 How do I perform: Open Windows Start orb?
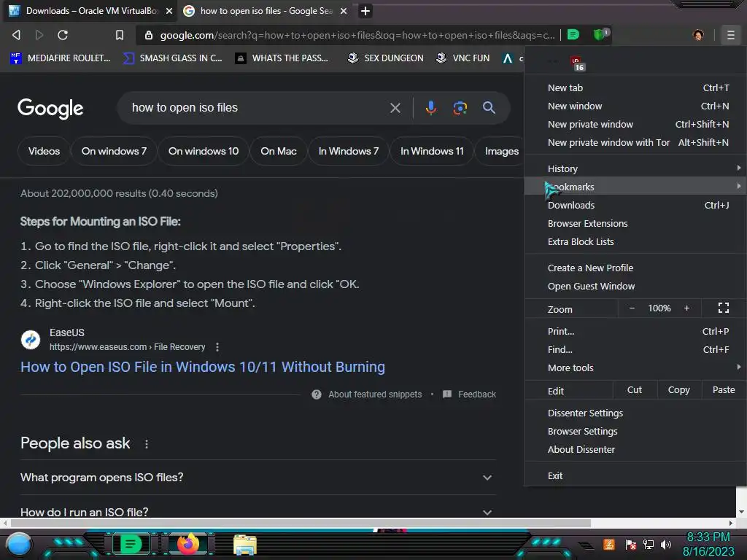point(18,544)
